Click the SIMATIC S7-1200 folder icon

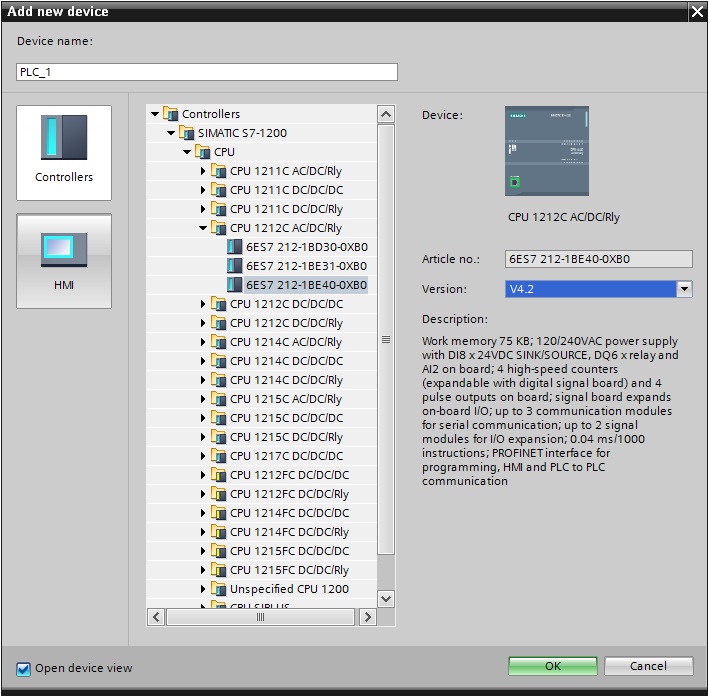pos(187,133)
